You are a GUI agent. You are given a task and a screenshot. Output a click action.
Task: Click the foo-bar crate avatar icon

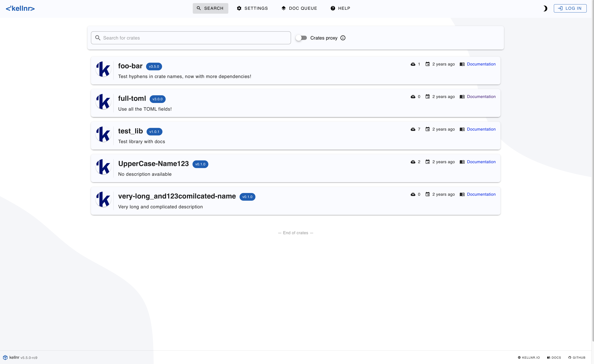[103, 69]
